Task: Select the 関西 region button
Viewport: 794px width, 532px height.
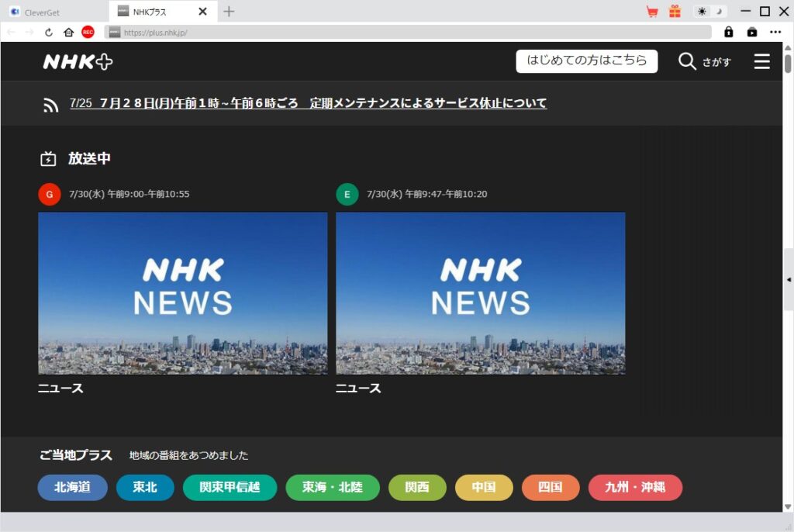Action: 417,488
